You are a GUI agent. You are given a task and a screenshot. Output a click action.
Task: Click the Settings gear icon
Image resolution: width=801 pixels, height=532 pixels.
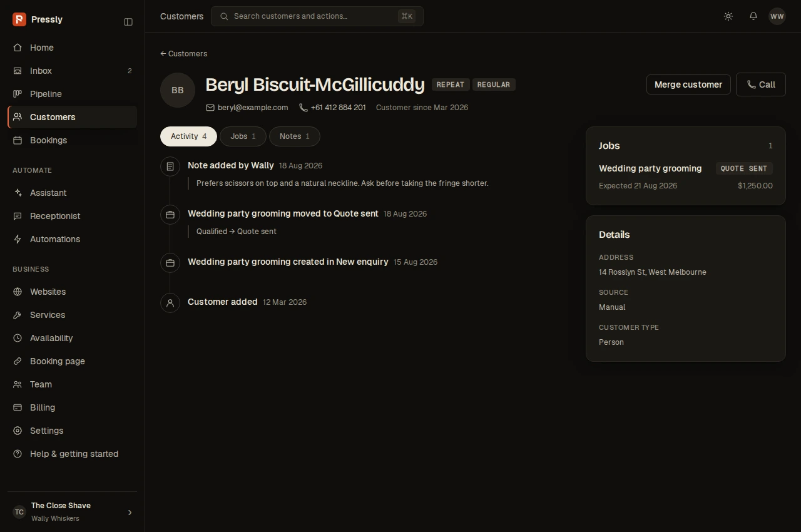(18, 431)
